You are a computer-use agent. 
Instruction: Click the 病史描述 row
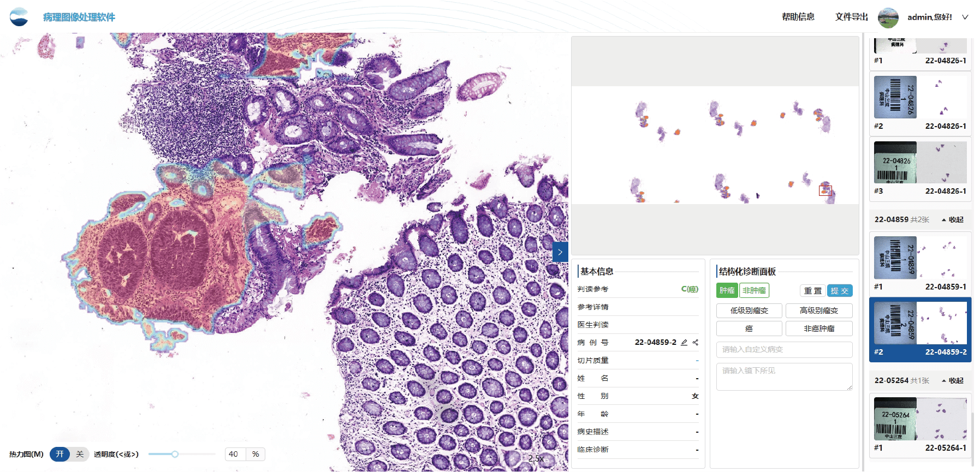point(638,432)
